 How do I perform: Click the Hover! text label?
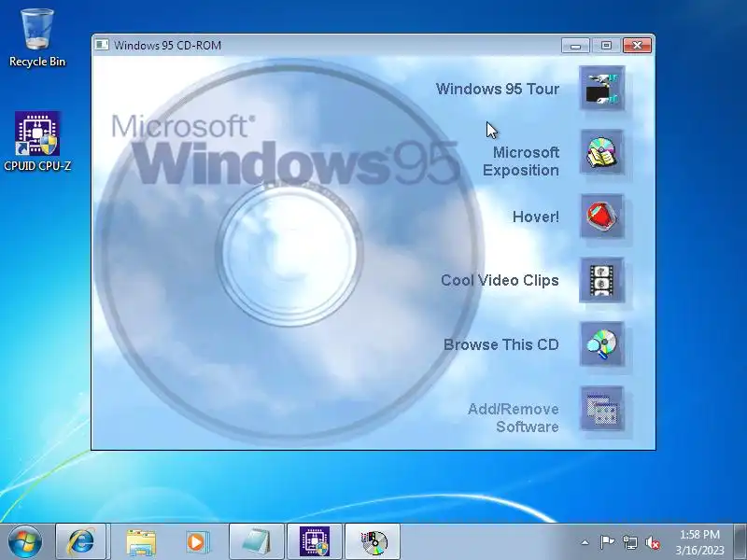click(x=535, y=217)
